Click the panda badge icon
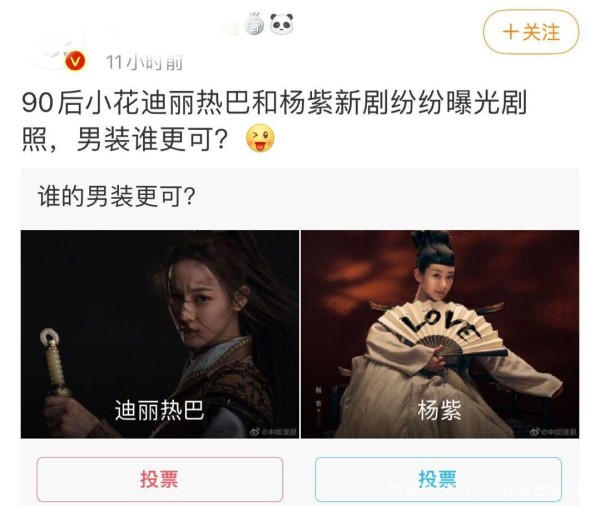Screen dimensions: 600x506 [x=281, y=23]
